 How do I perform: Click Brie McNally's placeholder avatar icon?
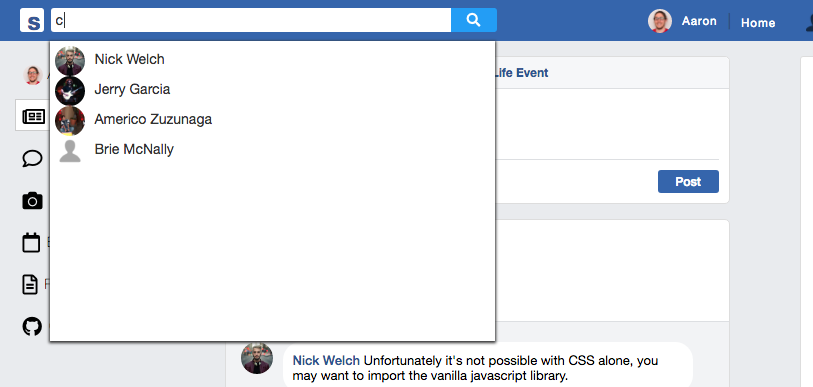pyautogui.click(x=69, y=151)
